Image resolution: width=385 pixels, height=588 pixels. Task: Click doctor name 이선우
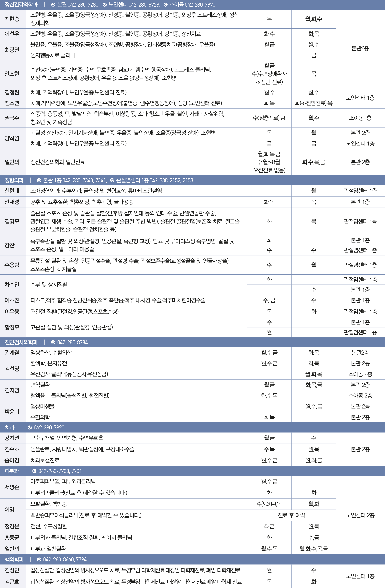[x=12, y=34]
